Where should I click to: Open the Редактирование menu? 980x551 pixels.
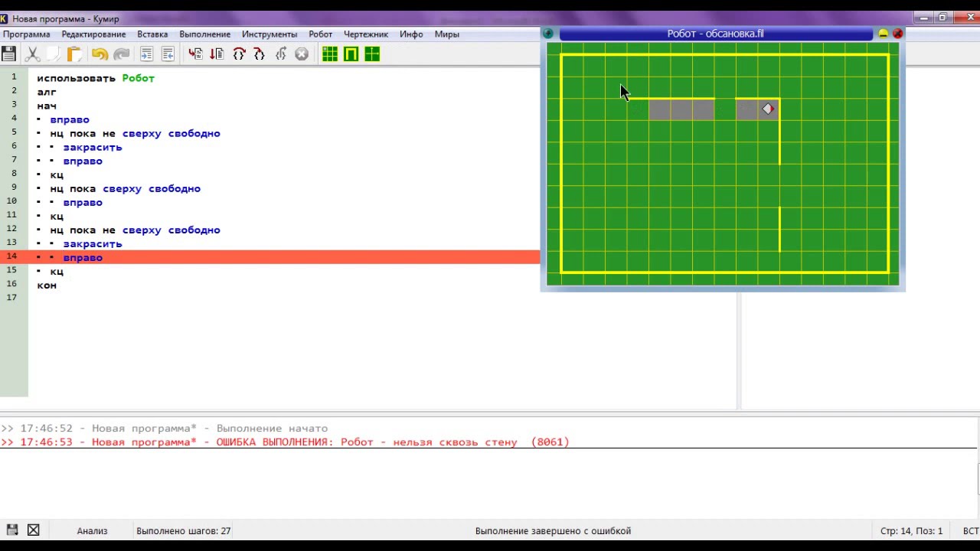tap(93, 34)
